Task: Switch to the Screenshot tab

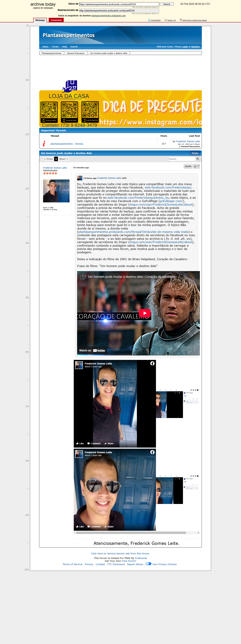Action: click(56, 20)
